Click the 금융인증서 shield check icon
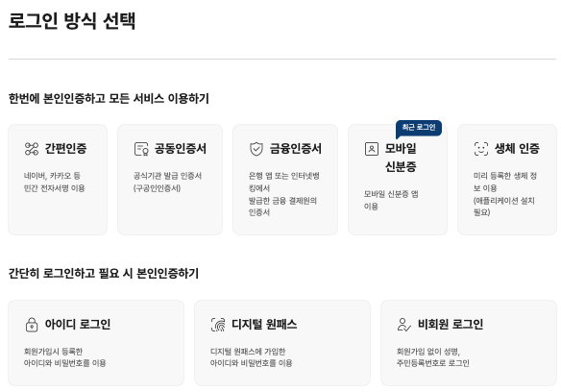 256,149
